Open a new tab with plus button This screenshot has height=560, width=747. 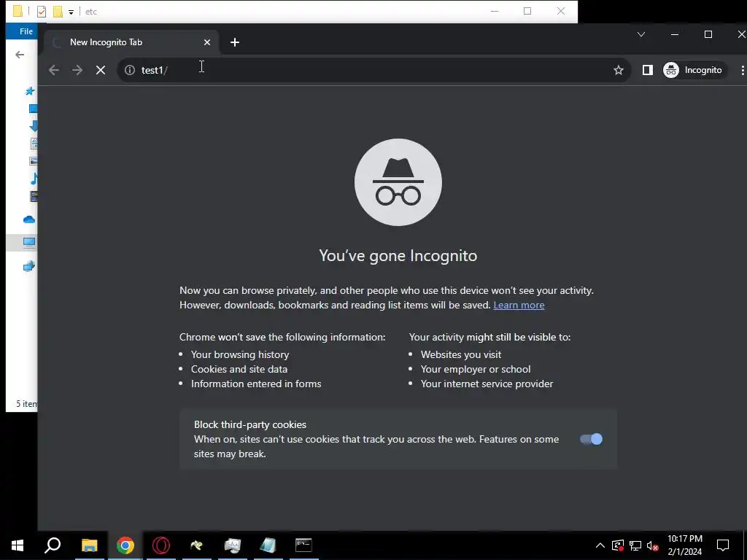235,42
